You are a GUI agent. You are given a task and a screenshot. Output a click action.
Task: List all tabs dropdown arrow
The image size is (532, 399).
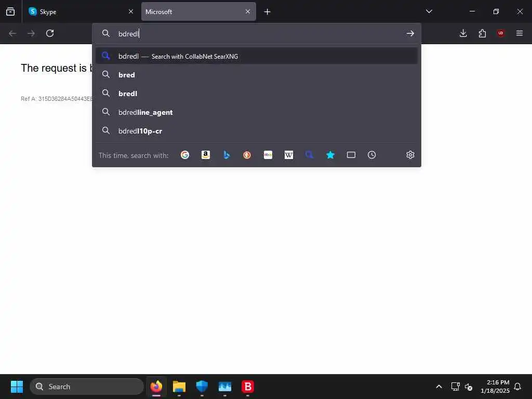point(429,11)
